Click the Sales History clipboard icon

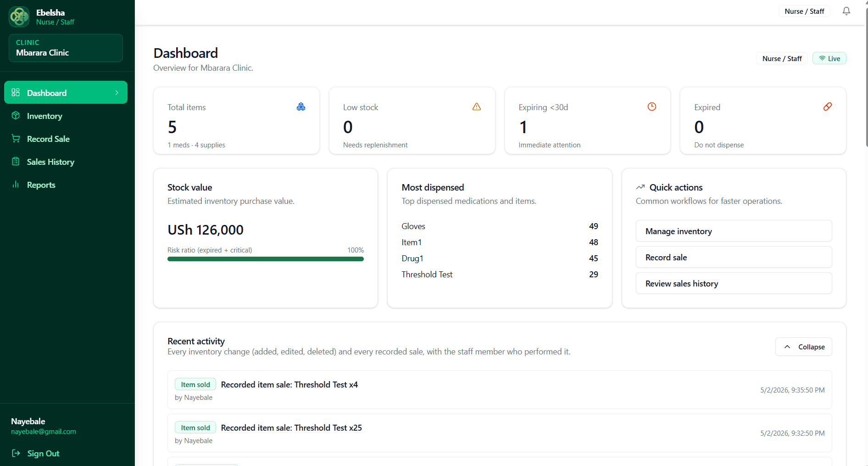tap(16, 161)
